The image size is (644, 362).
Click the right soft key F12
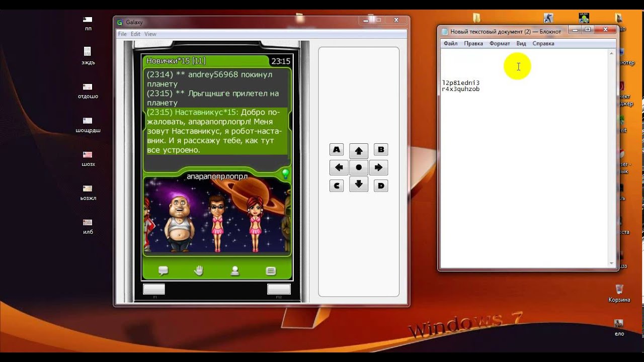click(279, 289)
